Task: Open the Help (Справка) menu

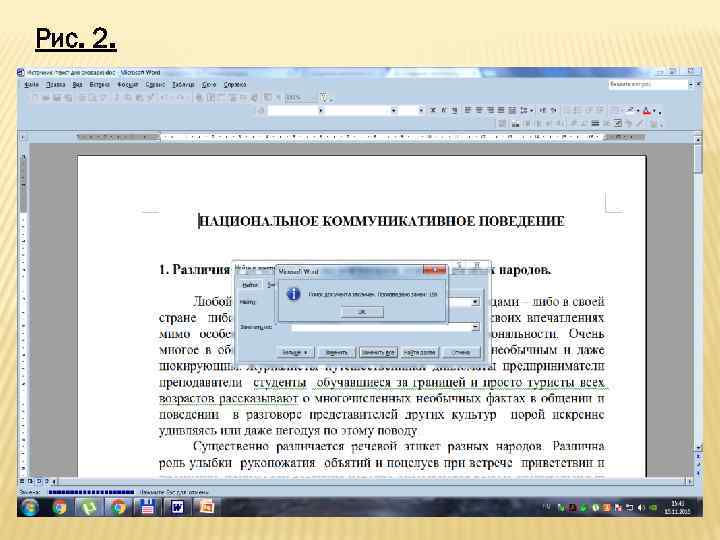Action: point(235,84)
